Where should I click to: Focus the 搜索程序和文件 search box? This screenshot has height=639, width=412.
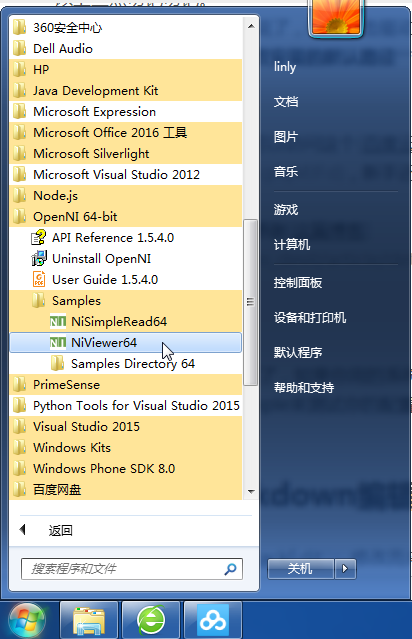[x=132, y=568]
